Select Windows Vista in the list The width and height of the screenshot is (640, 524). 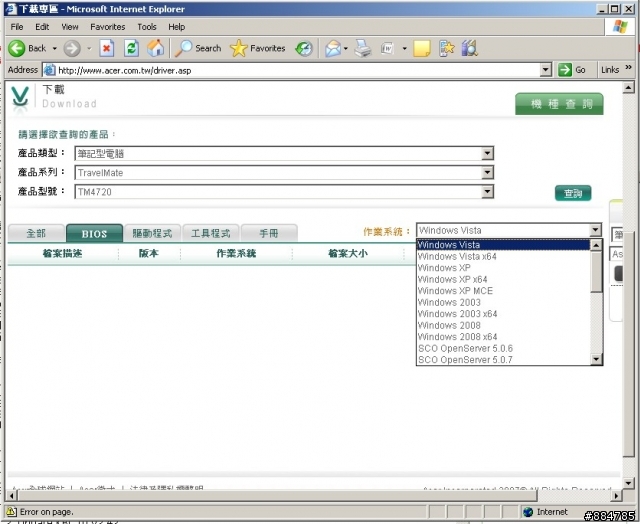504,245
